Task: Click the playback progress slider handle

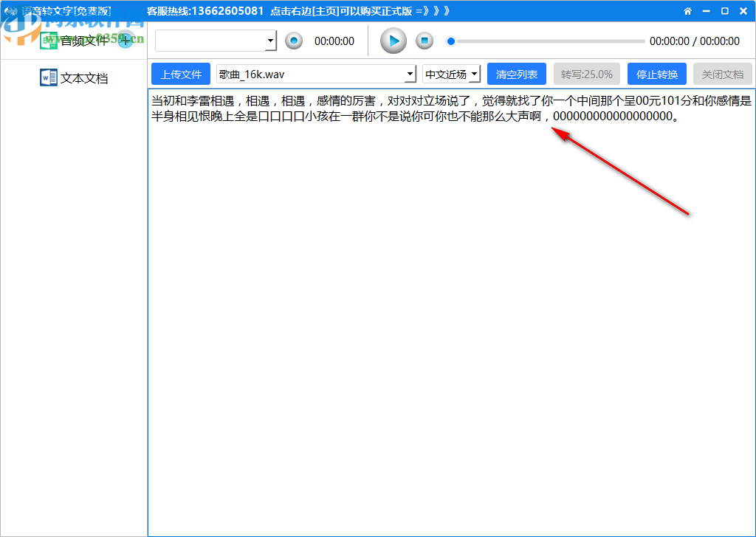Action: tap(451, 41)
